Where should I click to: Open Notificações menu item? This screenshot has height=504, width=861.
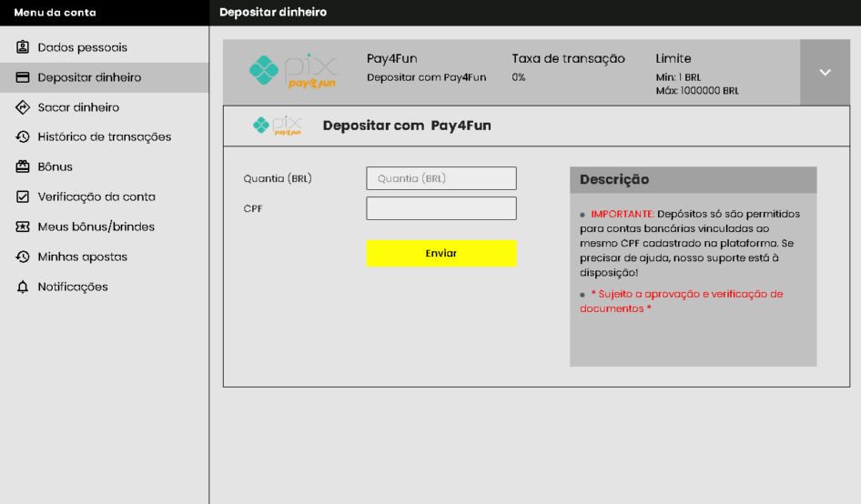[105, 287]
